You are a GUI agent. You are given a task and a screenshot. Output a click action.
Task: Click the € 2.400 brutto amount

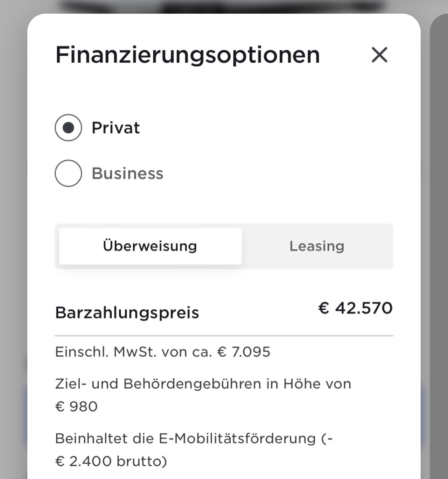coord(111,461)
